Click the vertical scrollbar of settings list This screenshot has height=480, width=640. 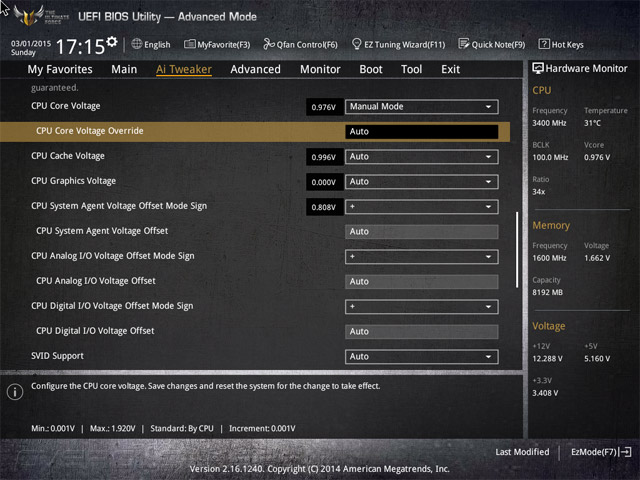[517, 250]
